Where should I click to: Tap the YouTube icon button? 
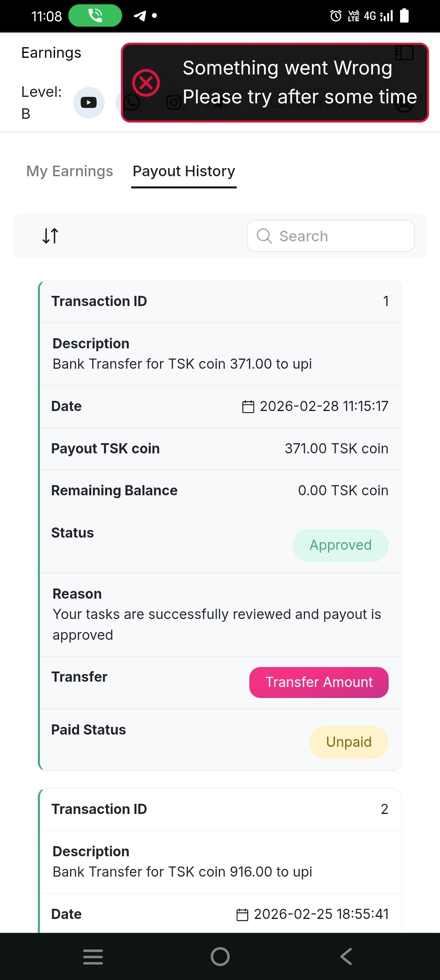pyautogui.click(x=89, y=103)
